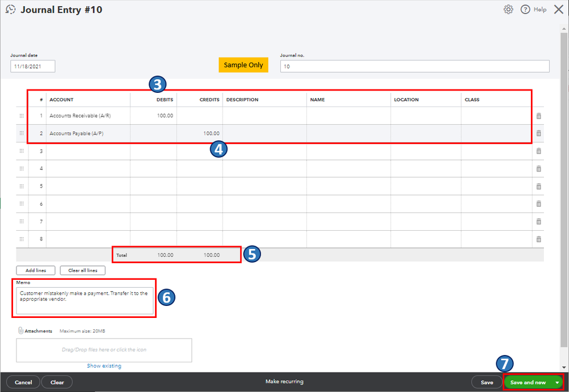Click the Add lines button

(35, 271)
